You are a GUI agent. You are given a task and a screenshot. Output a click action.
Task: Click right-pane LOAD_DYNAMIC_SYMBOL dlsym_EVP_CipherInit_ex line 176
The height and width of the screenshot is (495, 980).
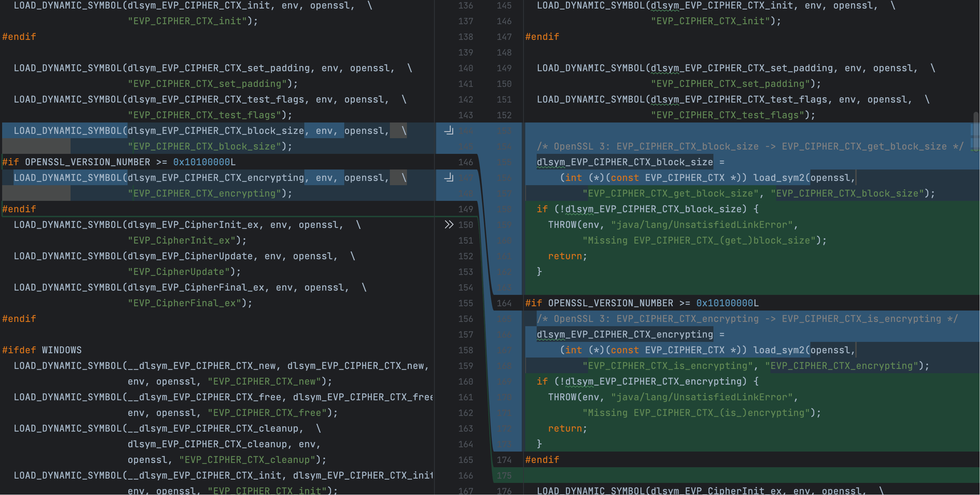(710, 490)
